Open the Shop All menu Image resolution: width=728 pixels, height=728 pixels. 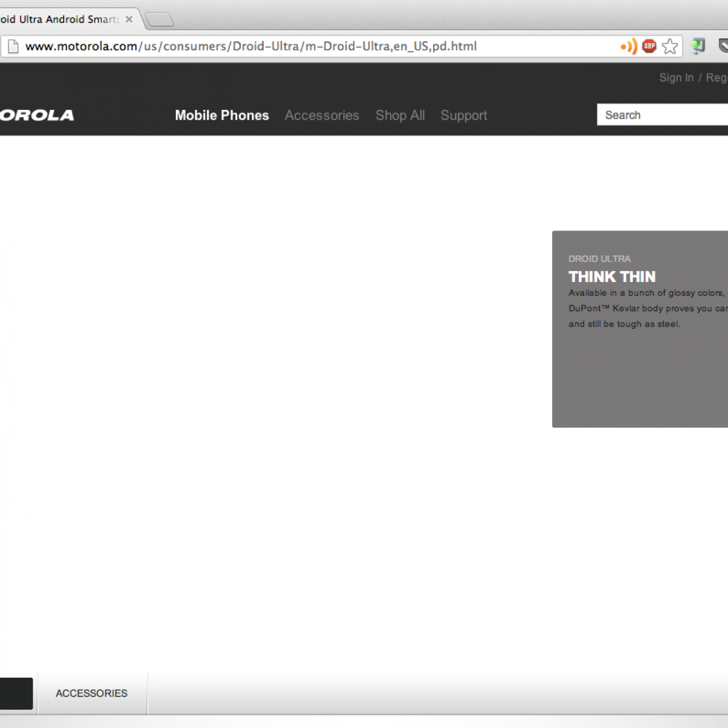[x=400, y=115]
